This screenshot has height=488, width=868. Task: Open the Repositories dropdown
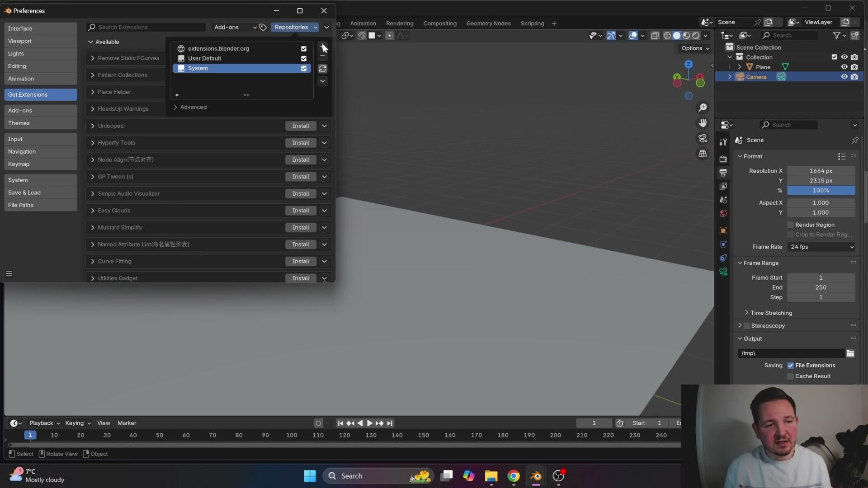[x=296, y=28]
